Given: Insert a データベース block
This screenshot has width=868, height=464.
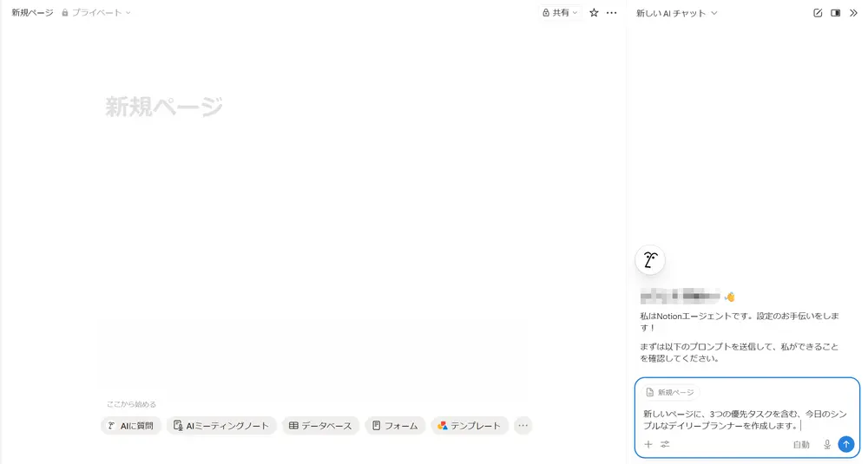Looking at the screenshot, I should (320, 425).
